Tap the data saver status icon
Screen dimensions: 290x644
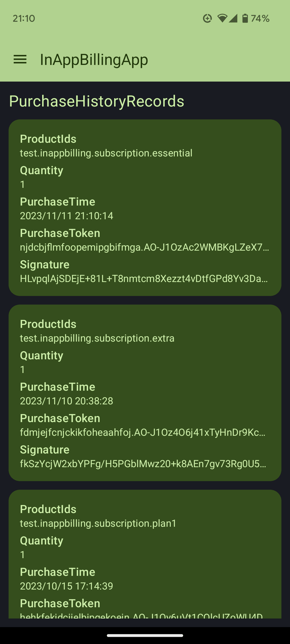click(207, 18)
